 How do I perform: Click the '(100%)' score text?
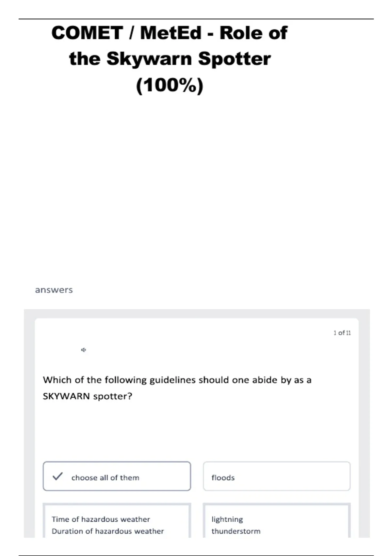[170, 86]
